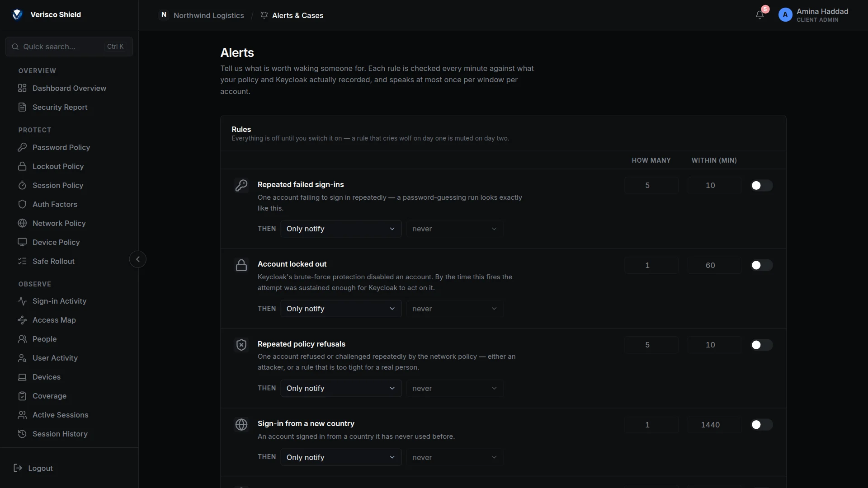
Task: Open notifications bell with badge
Action: pyautogui.click(x=760, y=15)
